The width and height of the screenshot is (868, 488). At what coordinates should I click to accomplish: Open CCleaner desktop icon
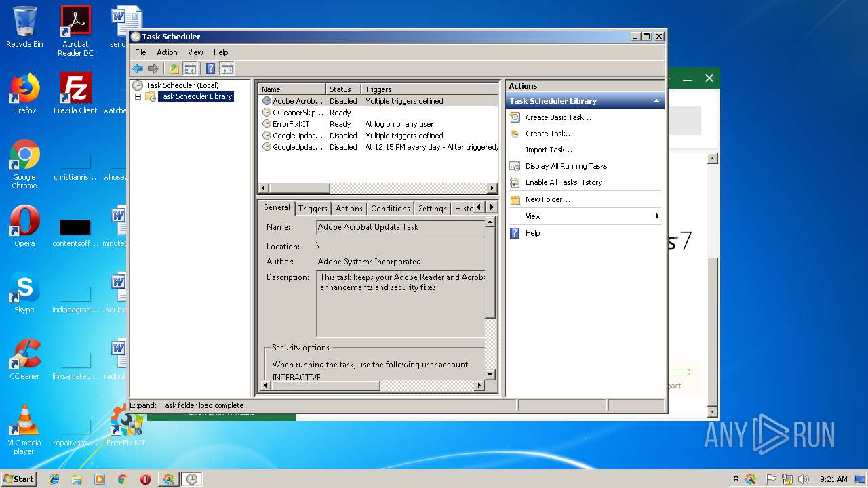(x=24, y=359)
